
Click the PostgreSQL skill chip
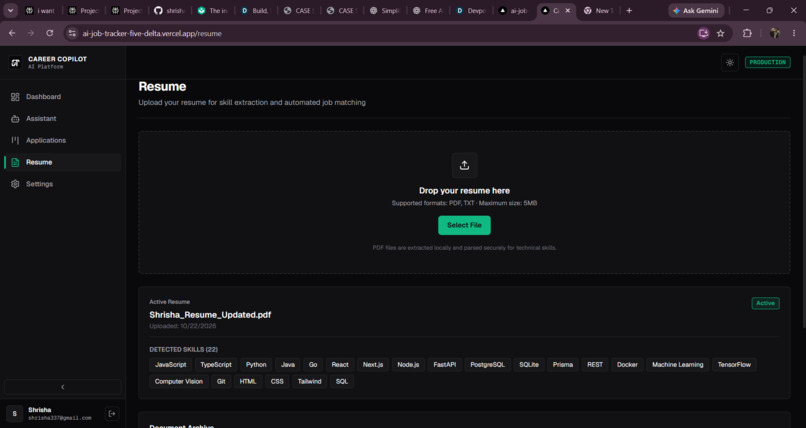tap(487, 365)
